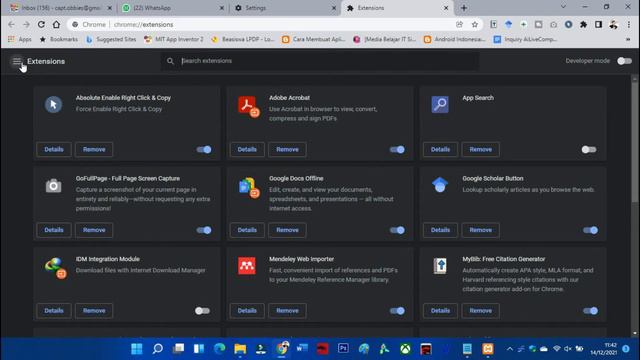Turn off Google Docs Offline toggle

[x=397, y=230]
